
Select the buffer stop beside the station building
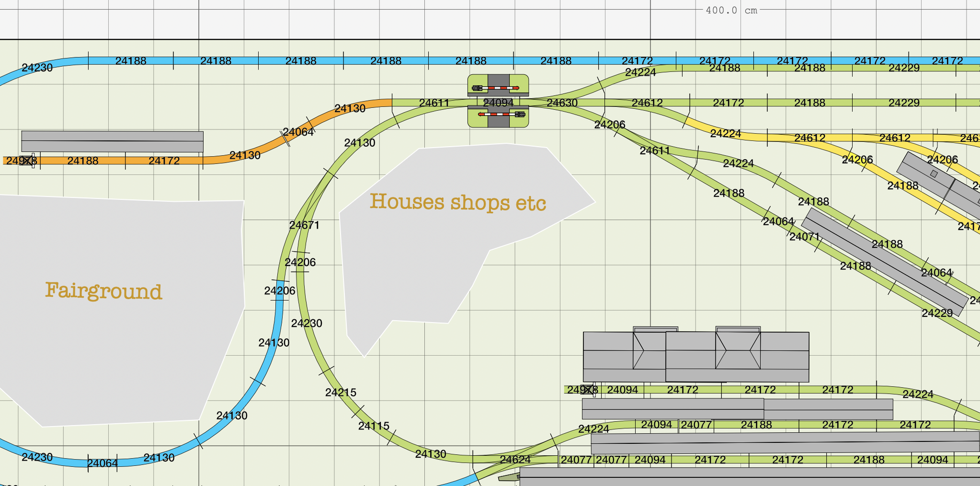tap(589, 390)
